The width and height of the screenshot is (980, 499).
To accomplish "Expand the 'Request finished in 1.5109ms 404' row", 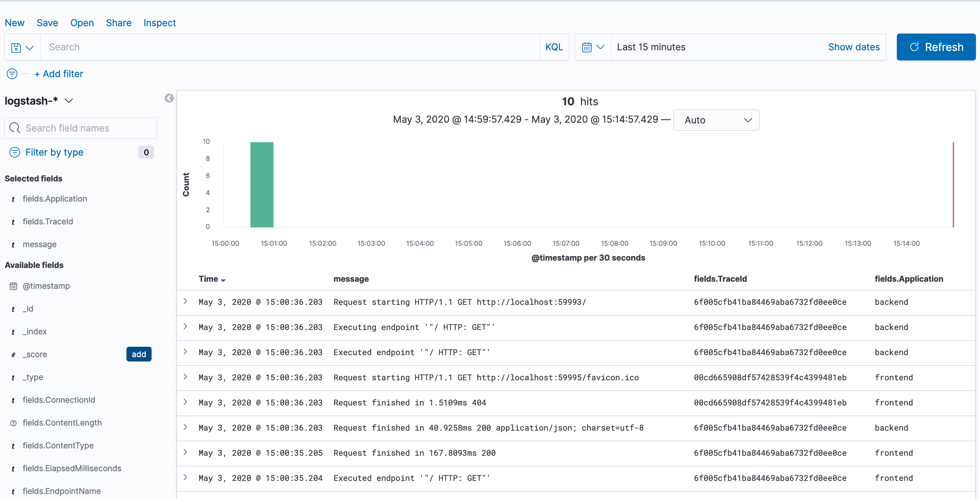I will (x=185, y=402).
